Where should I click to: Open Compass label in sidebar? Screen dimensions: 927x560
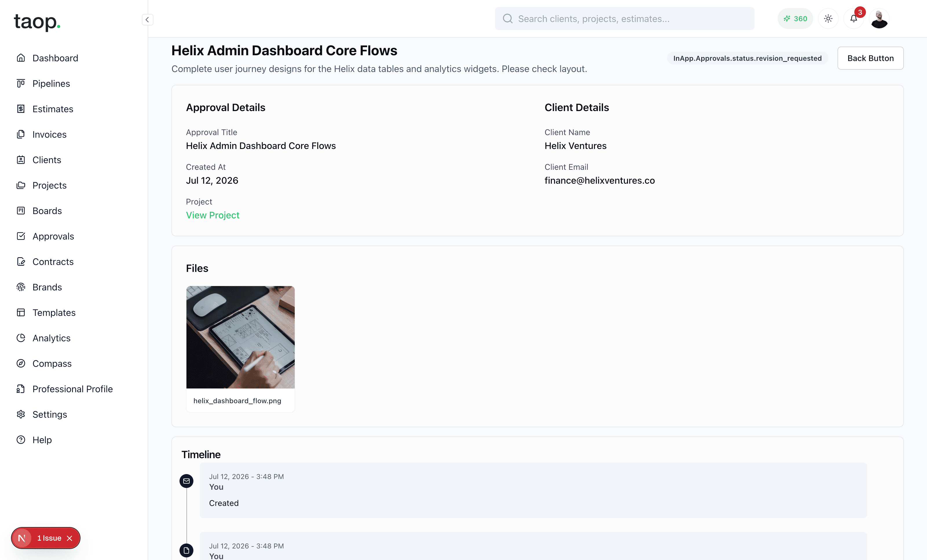pyautogui.click(x=52, y=363)
